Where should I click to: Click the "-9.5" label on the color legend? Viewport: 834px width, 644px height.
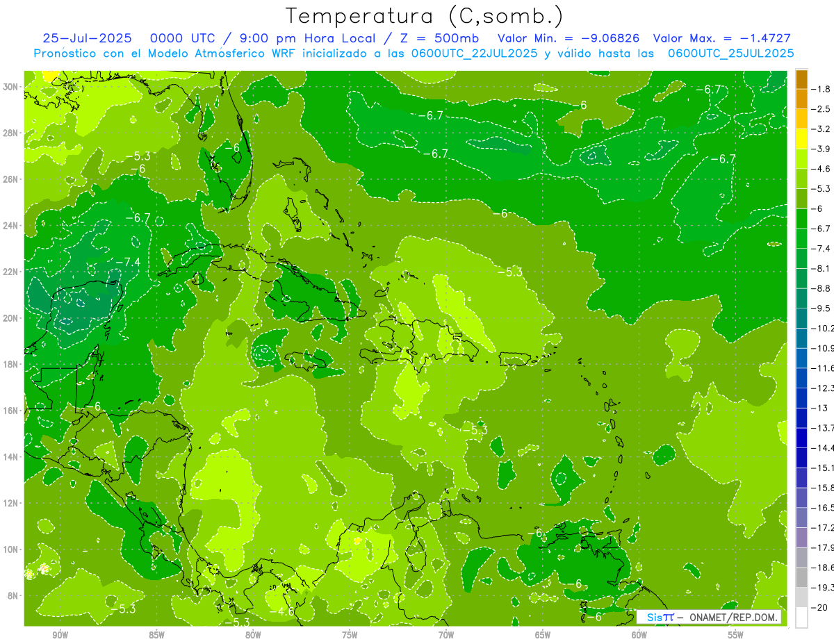pyautogui.click(x=821, y=308)
